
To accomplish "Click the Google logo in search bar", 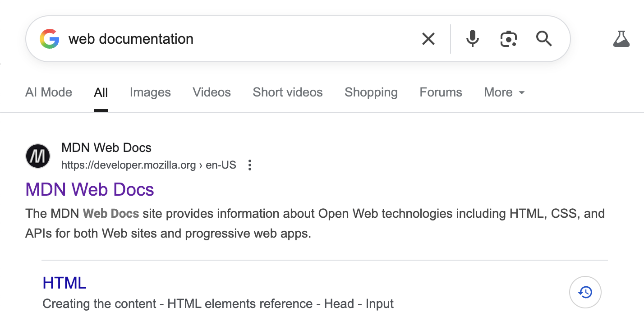I will (x=50, y=39).
